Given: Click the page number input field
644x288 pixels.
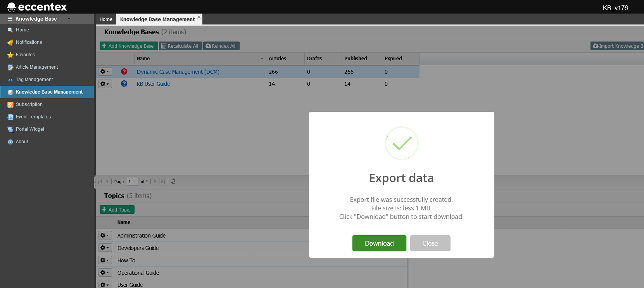Looking at the screenshot, I should click(x=132, y=181).
